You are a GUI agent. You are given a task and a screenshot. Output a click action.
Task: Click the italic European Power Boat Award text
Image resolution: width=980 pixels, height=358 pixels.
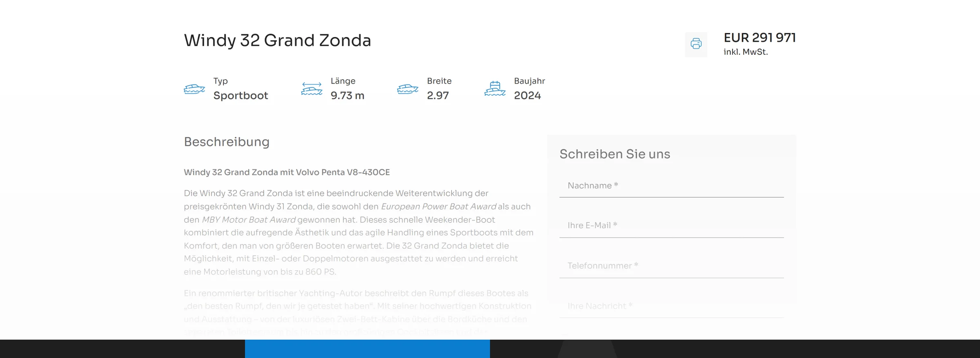point(439,207)
